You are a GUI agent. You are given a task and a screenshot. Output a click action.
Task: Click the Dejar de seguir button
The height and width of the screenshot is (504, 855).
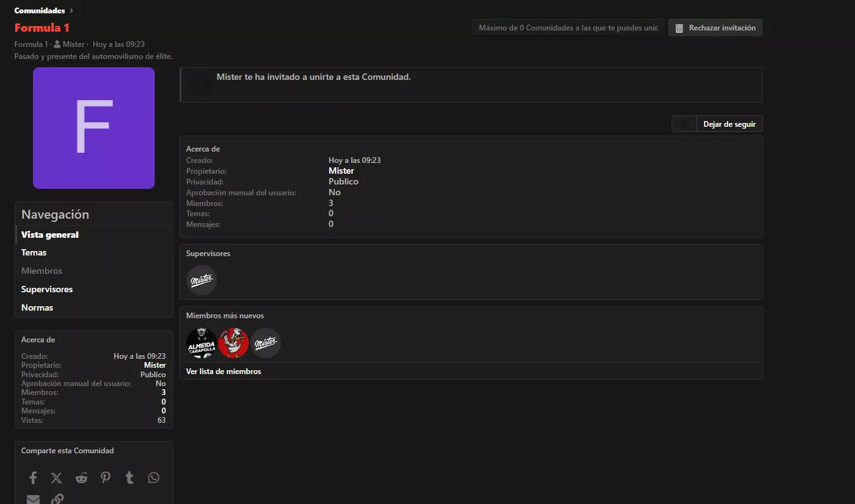point(729,124)
